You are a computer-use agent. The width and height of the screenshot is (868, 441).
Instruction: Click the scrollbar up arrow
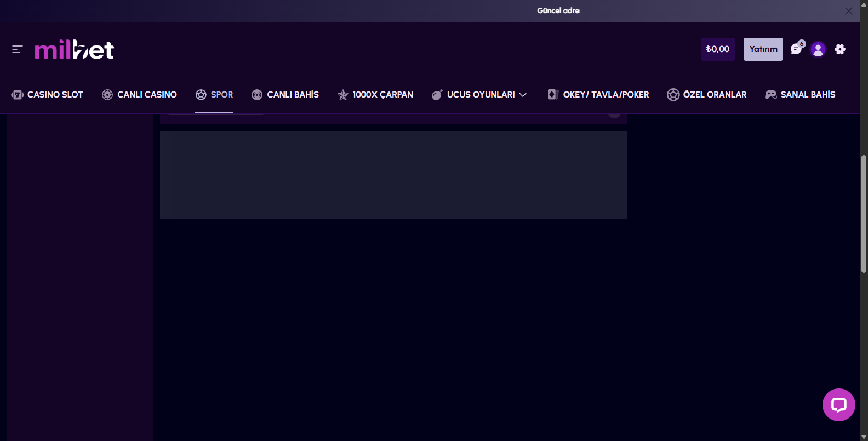coord(864,4)
